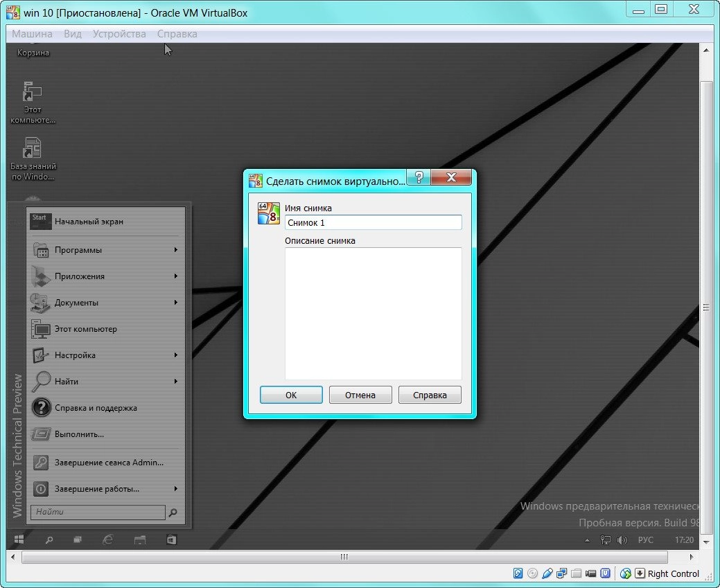The image size is (720, 588).
Task: Open the Вид menu
Action: pyautogui.click(x=73, y=34)
